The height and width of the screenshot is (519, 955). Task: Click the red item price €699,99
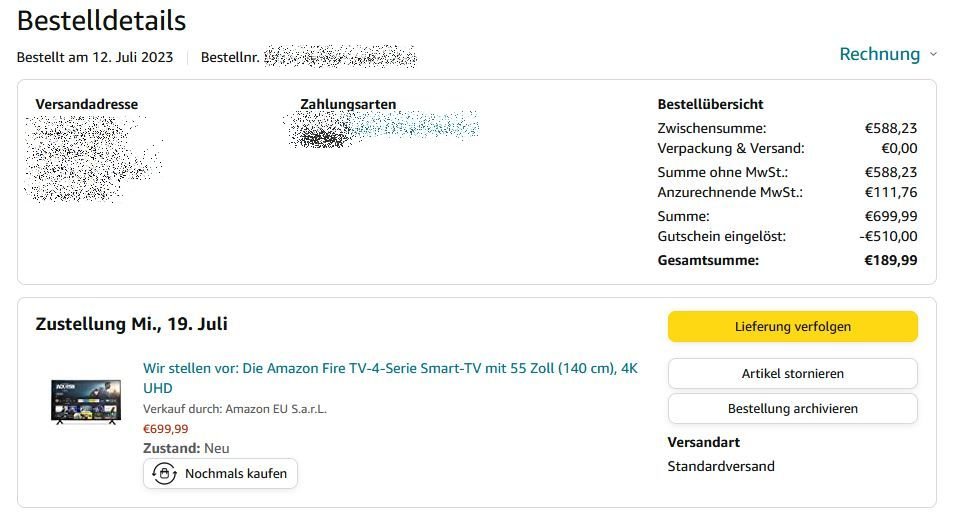166,428
